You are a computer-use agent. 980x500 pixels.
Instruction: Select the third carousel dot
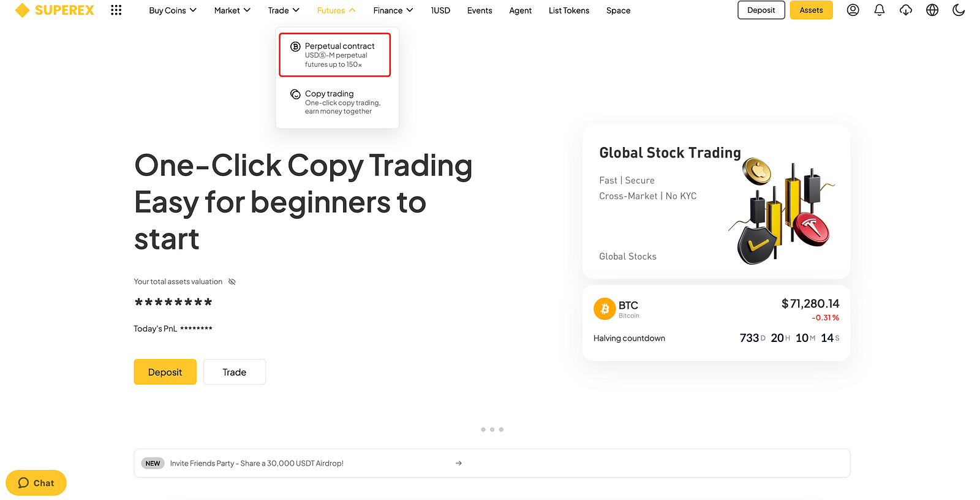click(x=501, y=430)
